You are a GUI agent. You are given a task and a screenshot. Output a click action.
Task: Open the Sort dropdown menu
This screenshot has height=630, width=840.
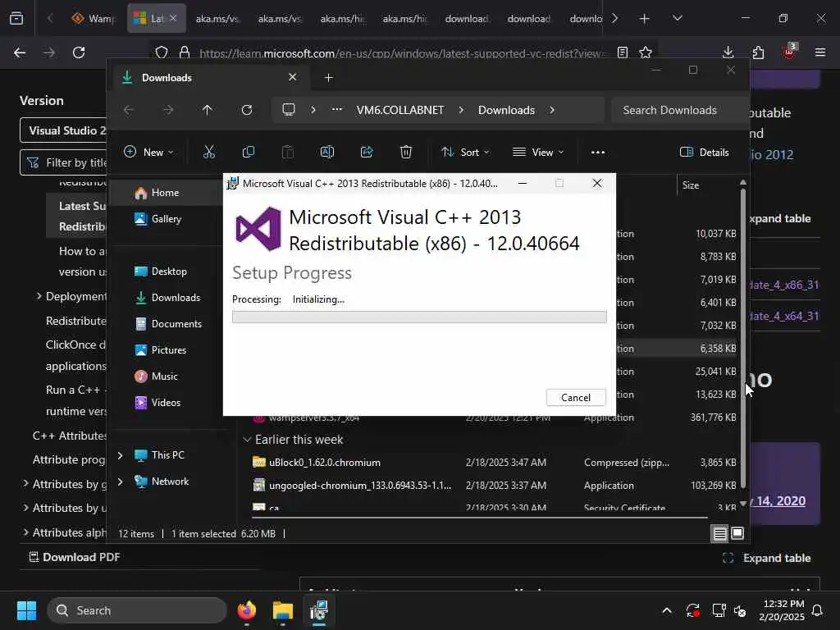click(x=465, y=152)
